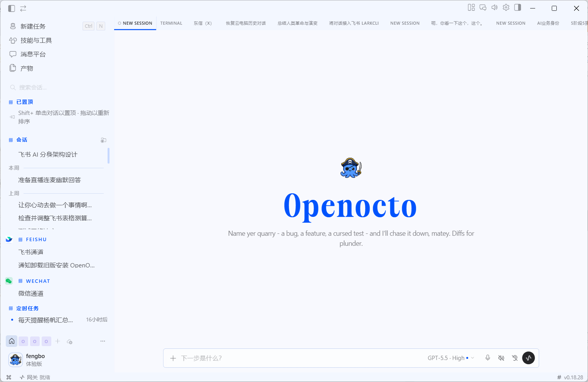Open 技能与工具 skills and tools
Viewport: 588px width, 382px height.
[x=57, y=40]
